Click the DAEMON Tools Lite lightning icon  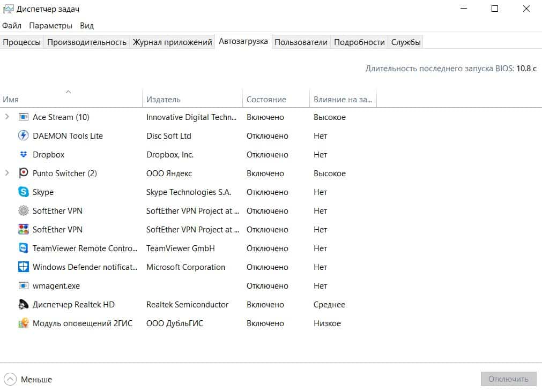point(23,136)
